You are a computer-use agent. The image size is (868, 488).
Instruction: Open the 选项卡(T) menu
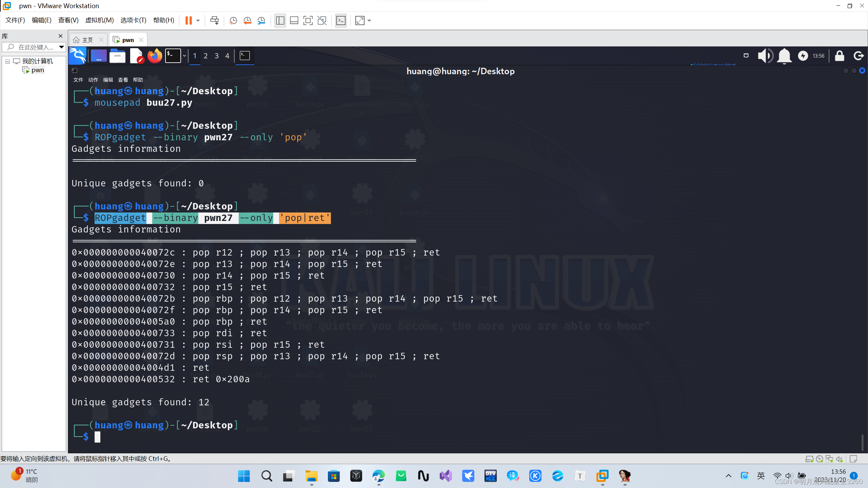133,20
